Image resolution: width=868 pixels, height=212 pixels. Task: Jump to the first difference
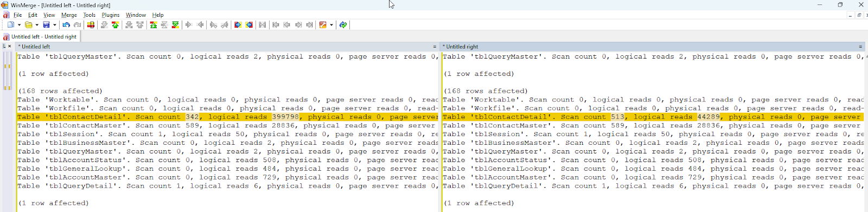[x=154, y=25]
